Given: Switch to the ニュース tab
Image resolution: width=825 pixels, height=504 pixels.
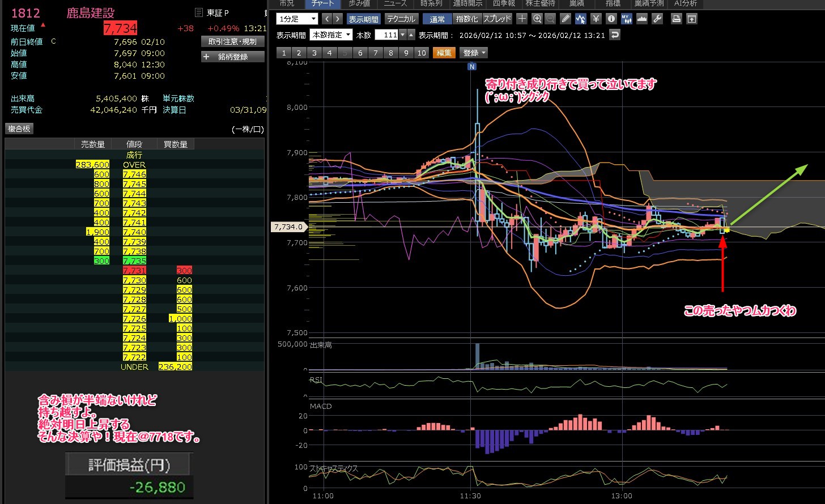Looking at the screenshot, I should pos(395,3).
